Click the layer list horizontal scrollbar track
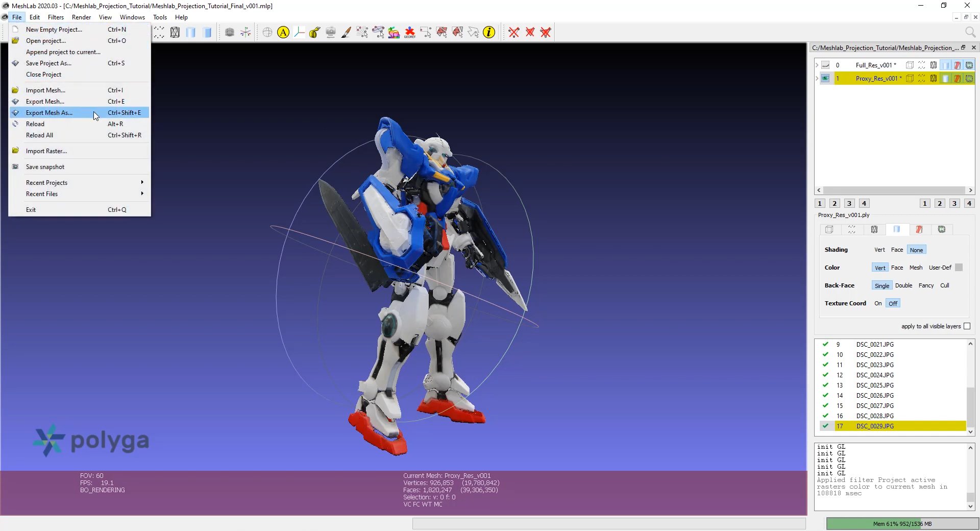Image resolution: width=980 pixels, height=531 pixels. (894, 190)
